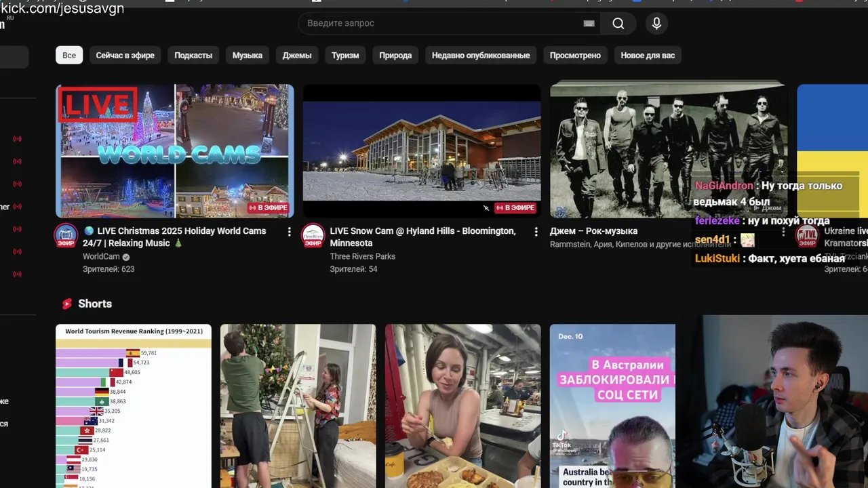Open the Hyland Hills Snow Cam thumbnail

click(x=422, y=150)
